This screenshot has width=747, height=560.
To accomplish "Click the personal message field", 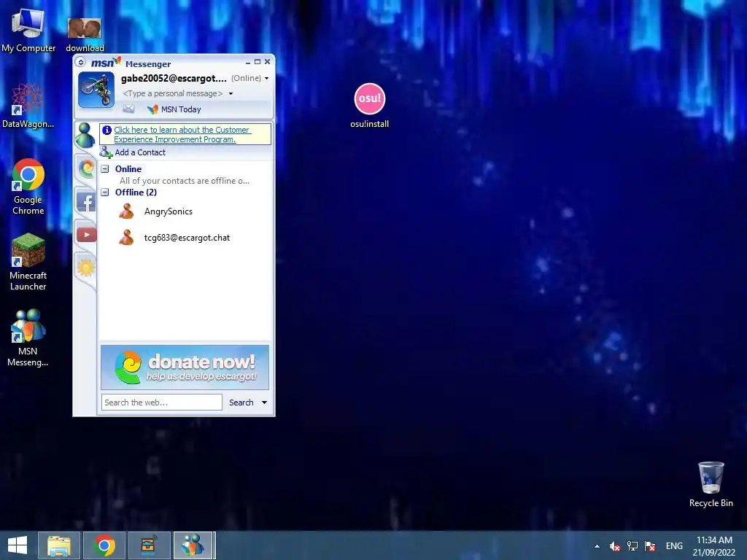I will 172,93.
